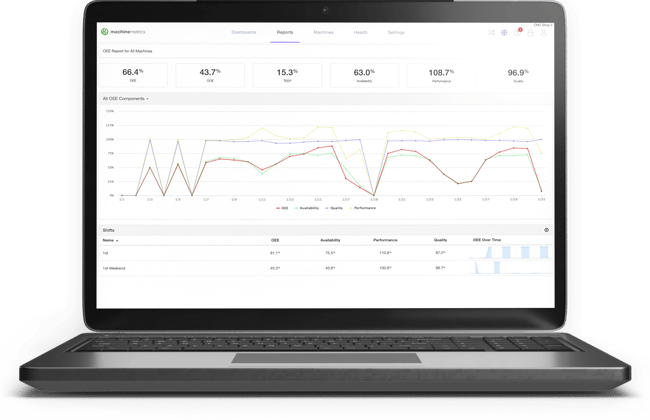The image size is (650, 420).
Task: Click the lock icon in header
Action: [530, 32]
